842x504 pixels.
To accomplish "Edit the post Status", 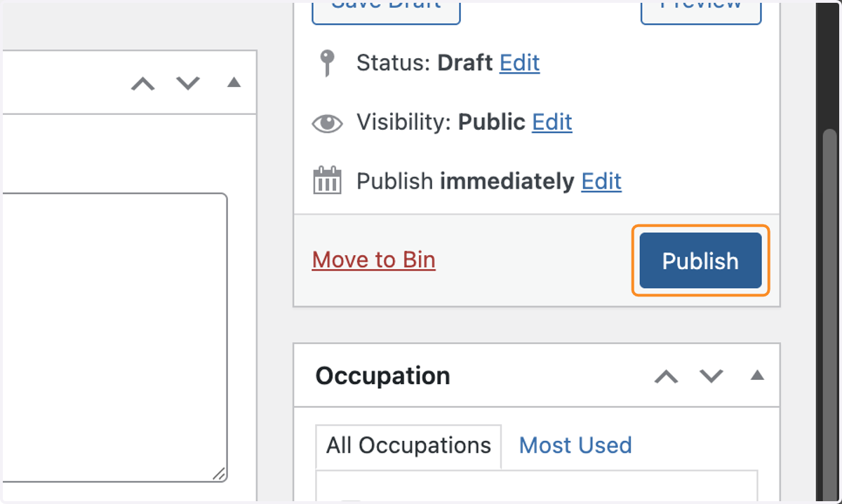I will coord(519,63).
